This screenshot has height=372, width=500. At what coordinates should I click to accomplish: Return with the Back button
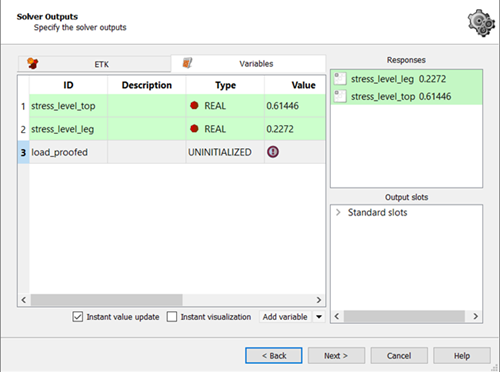pos(274,356)
